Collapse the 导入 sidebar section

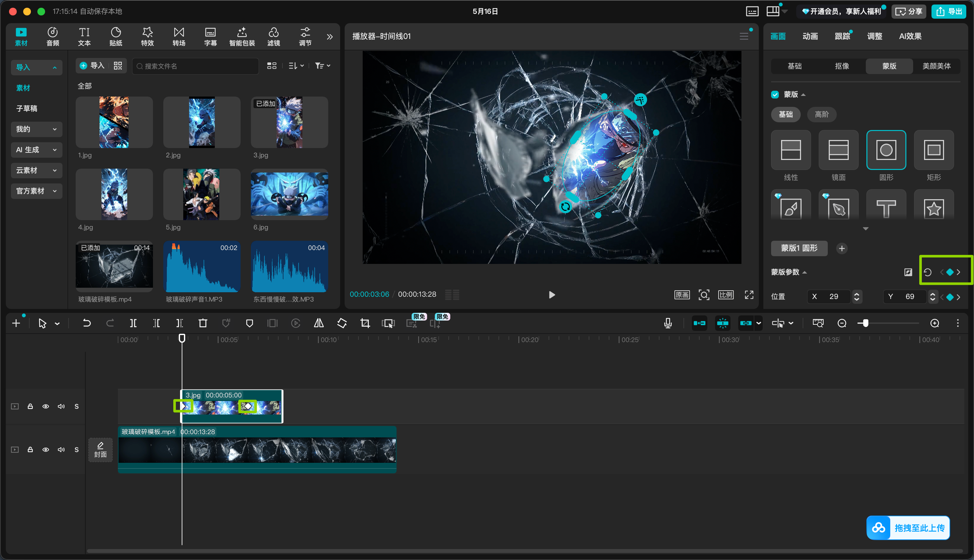tap(37, 67)
